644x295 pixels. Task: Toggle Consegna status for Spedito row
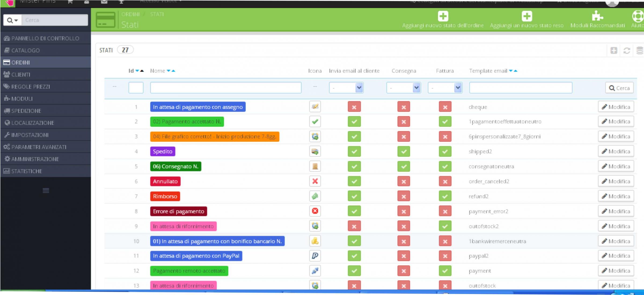coord(404,152)
